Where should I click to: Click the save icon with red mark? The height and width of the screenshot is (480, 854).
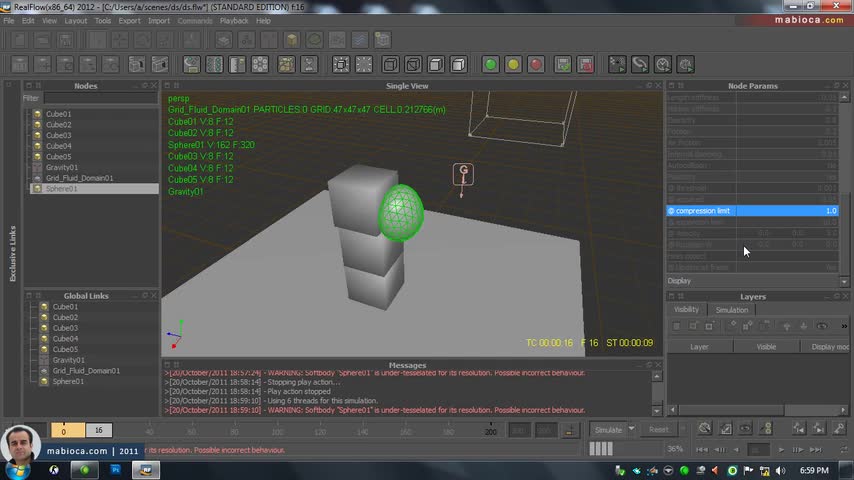[x=585, y=65]
